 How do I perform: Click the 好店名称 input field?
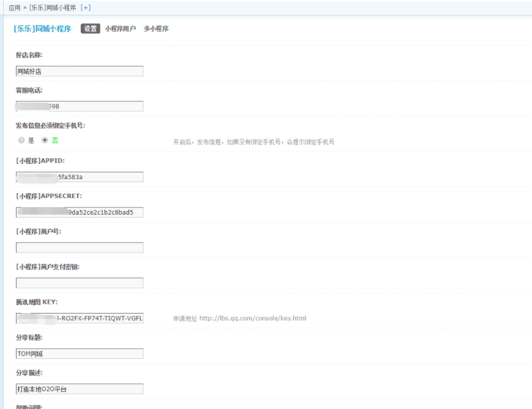coord(79,71)
